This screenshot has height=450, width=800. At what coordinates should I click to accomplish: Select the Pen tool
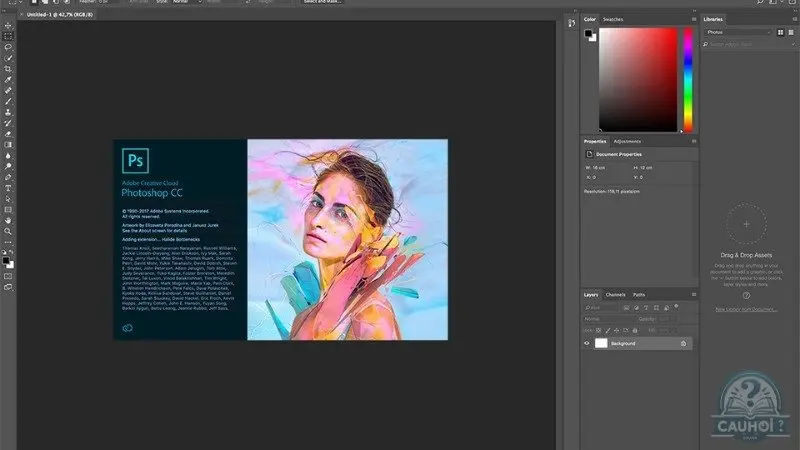click(x=8, y=178)
